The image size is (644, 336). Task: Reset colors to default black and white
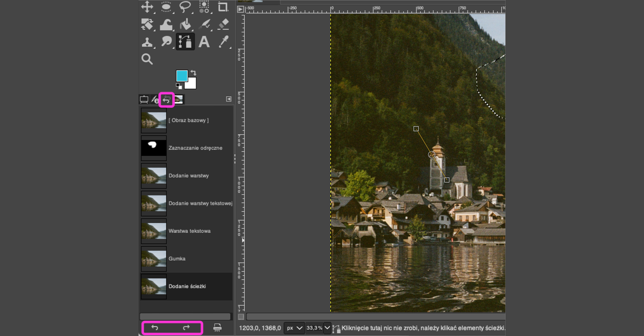point(179,86)
